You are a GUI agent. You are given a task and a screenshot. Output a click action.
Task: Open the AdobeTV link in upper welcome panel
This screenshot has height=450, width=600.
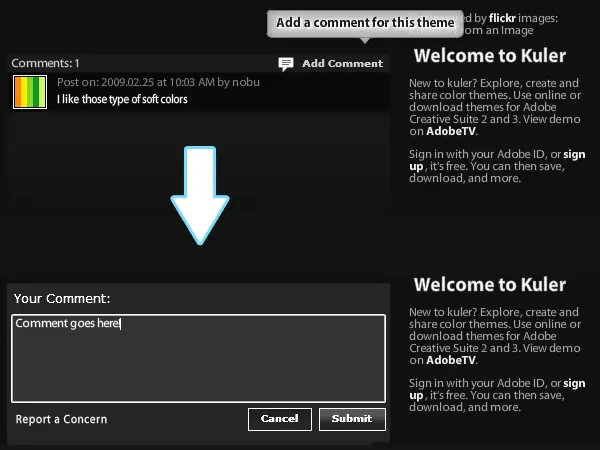click(451, 131)
